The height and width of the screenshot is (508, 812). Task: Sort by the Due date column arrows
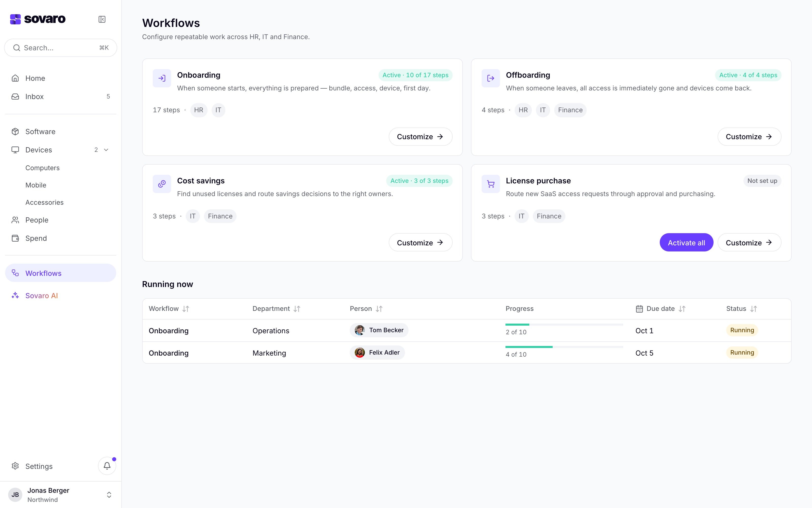click(682, 309)
